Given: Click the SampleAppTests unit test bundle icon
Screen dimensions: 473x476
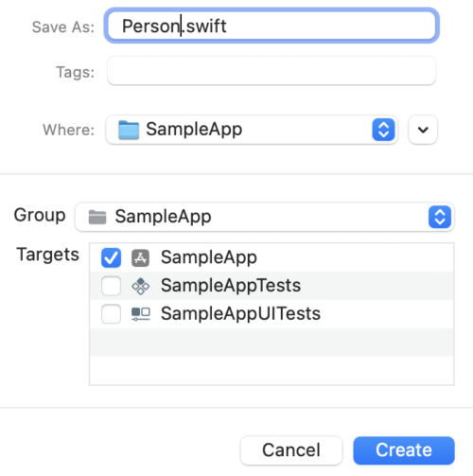Looking at the screenshot, I should tap(140, 286).
